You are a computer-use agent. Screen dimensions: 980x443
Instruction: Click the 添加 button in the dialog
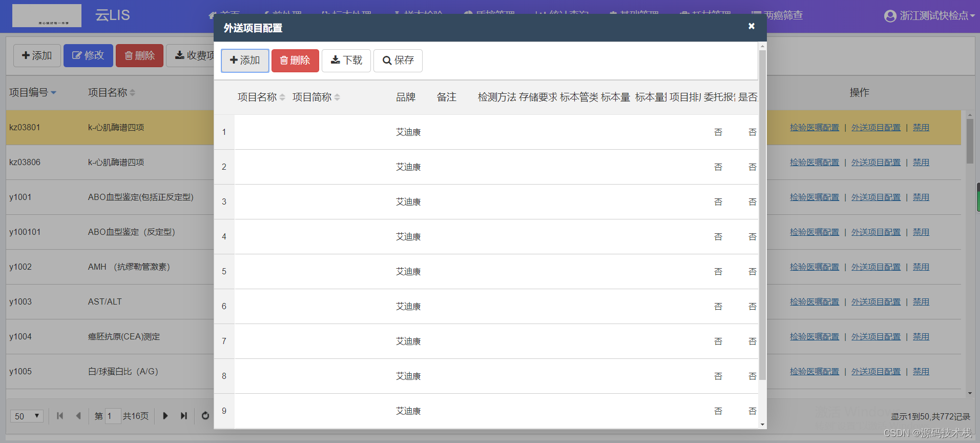point(245,61)
